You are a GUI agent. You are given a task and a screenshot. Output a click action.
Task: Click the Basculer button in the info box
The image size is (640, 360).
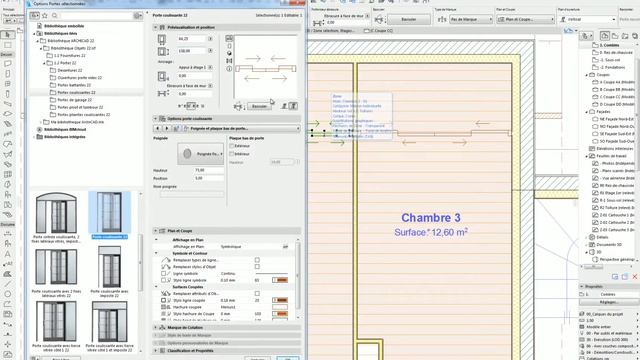409,19
